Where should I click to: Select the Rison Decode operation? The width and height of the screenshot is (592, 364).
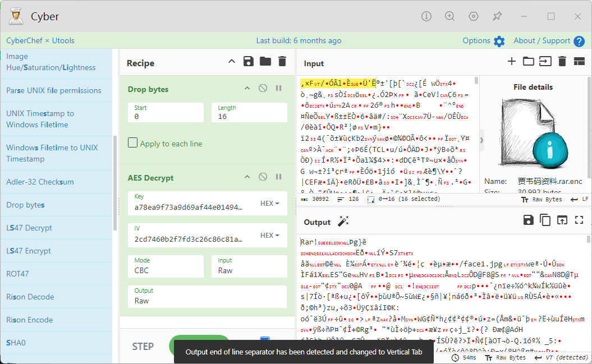pos(56,297)
